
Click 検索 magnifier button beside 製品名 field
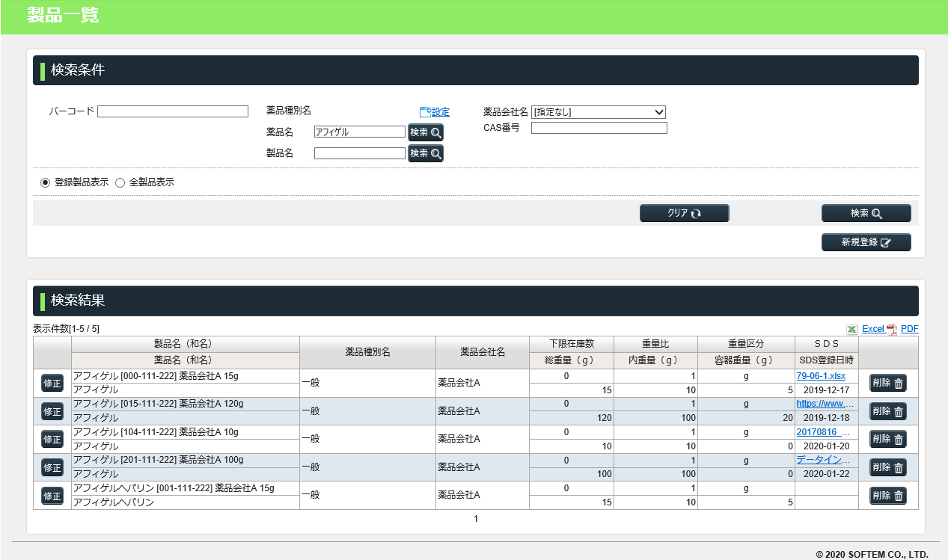click(x=426, y=153)
